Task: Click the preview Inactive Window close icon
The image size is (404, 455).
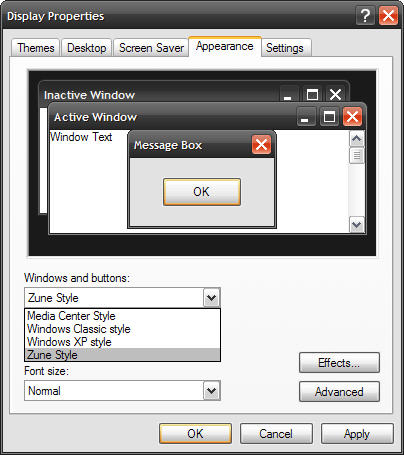Action: (335, 95)
